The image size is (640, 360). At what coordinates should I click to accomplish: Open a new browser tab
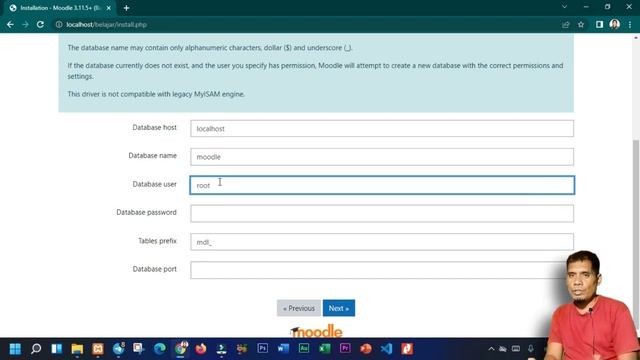pos(126,8)
